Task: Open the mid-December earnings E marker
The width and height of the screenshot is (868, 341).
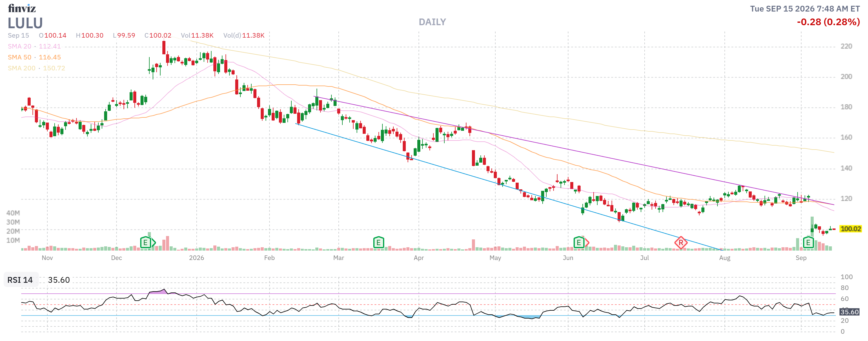Action: tap(146, 242)
